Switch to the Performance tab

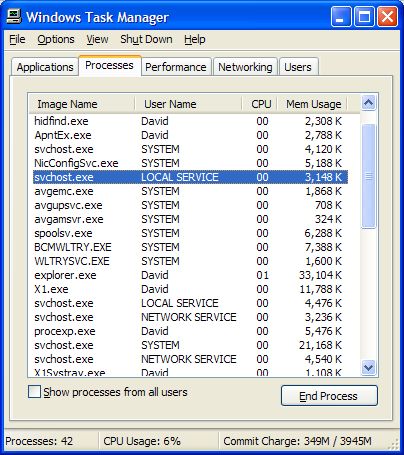point(176,67)
